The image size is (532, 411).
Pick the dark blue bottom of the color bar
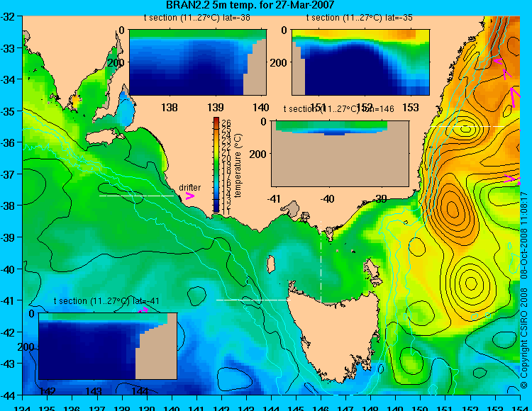click(216, 208)
